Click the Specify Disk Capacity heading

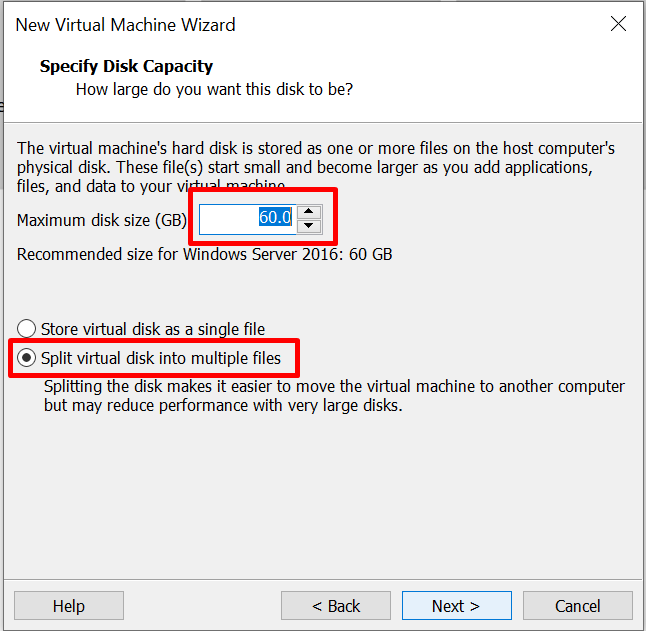click(126, 67)
